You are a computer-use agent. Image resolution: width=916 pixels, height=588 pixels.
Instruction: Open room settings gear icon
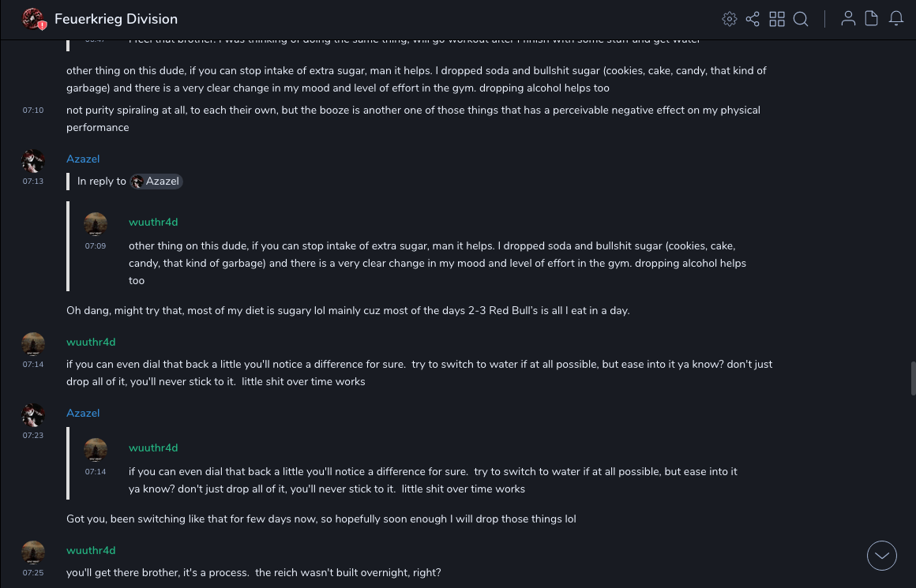pyautogui.click(x=730, y=19)
